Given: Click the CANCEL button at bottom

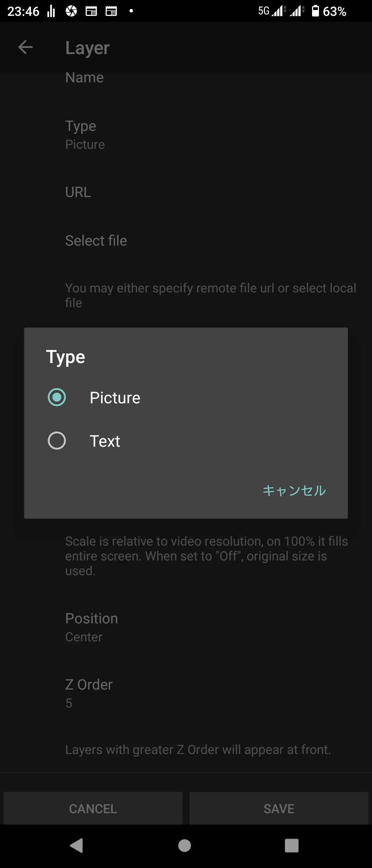Looking at the screenshot, I should (93, 808).
